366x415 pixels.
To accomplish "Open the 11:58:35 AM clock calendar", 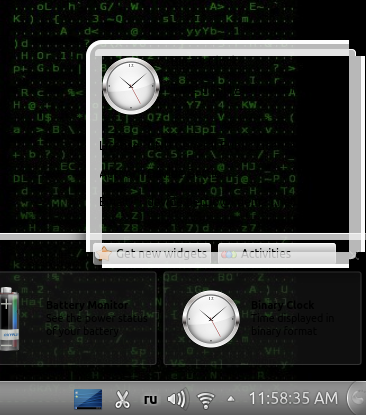I will pyautogui.click(x=293, y=398).
